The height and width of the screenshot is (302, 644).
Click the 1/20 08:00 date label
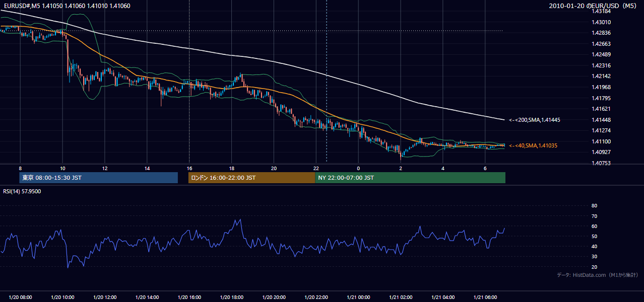click(x=20, y=297)
